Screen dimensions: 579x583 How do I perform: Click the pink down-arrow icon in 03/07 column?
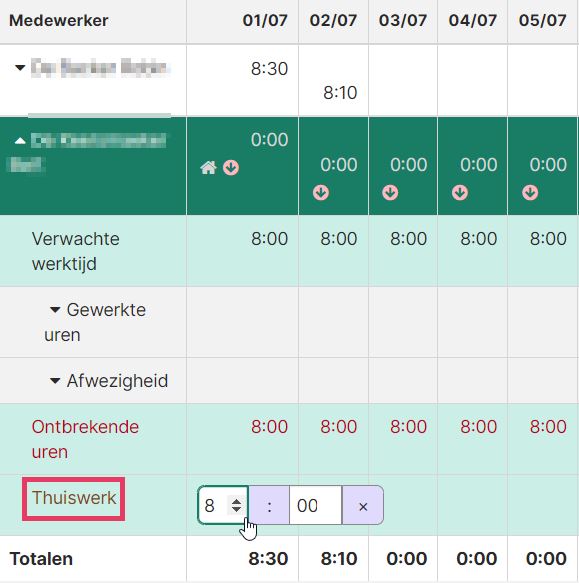pyautogui.click(x=390, y=193)
